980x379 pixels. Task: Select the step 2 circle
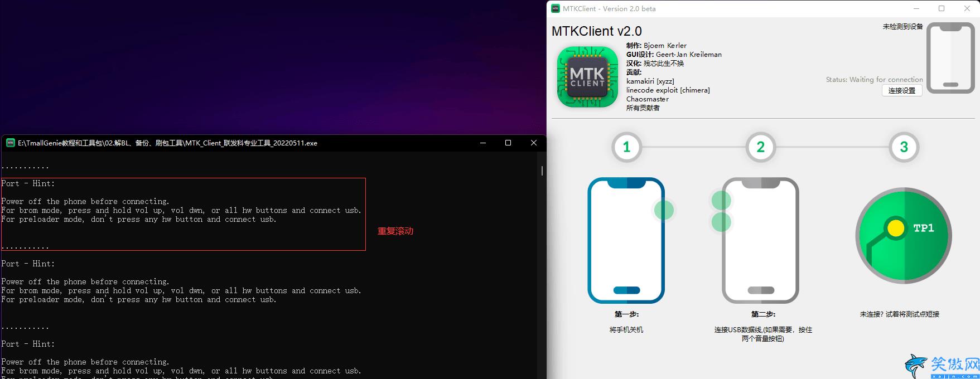tap(760, 147)
